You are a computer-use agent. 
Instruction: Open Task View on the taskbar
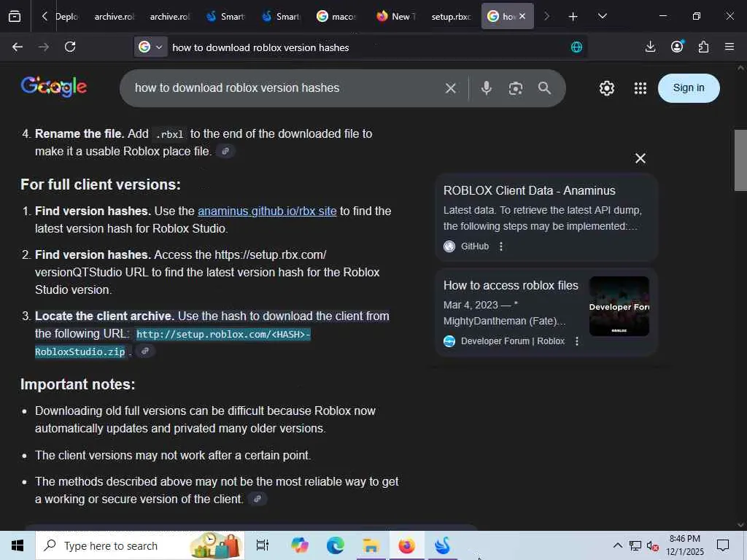263,545
